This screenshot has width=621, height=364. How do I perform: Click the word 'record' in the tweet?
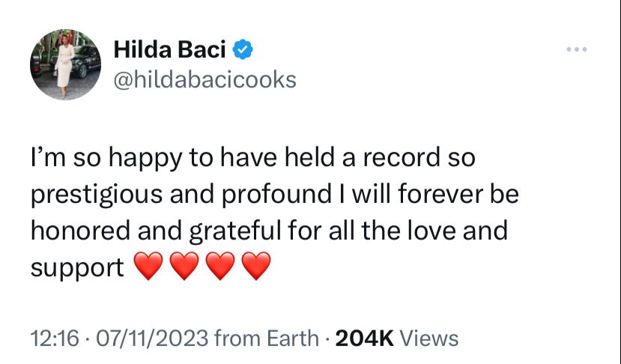[x=402, y=157]
